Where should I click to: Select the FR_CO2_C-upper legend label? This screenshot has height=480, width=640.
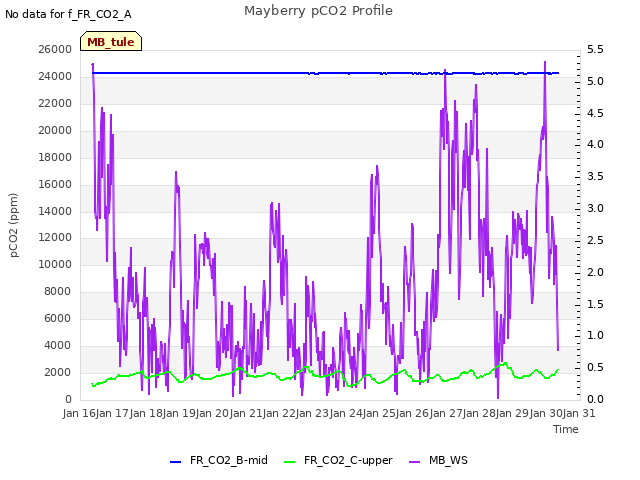click(x=348, y=460)
